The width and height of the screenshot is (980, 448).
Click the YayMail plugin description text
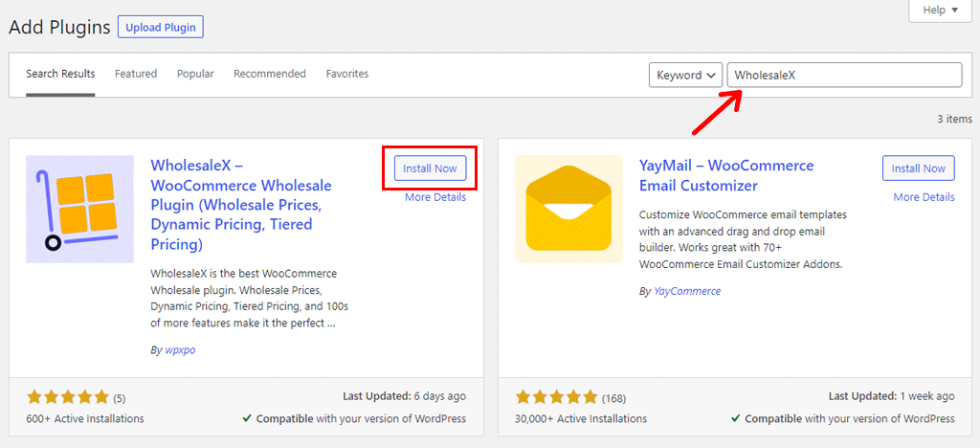[743, 239]
